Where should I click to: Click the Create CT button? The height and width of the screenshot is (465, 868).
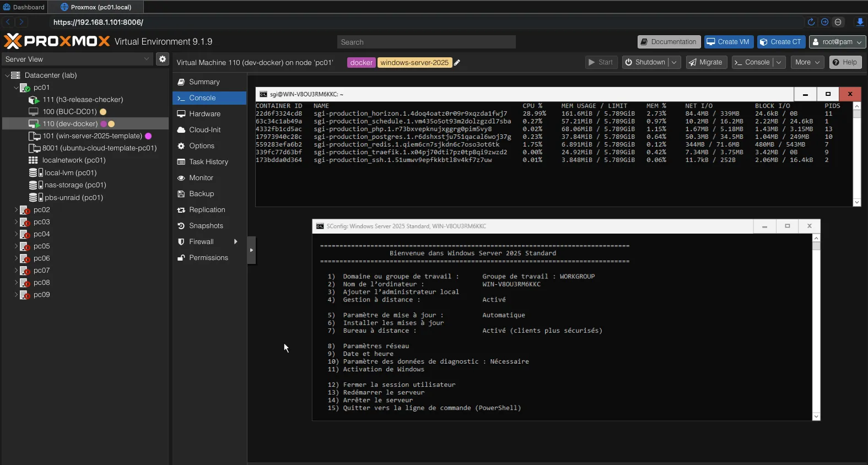pyautogui.click(x=781, y=42)
